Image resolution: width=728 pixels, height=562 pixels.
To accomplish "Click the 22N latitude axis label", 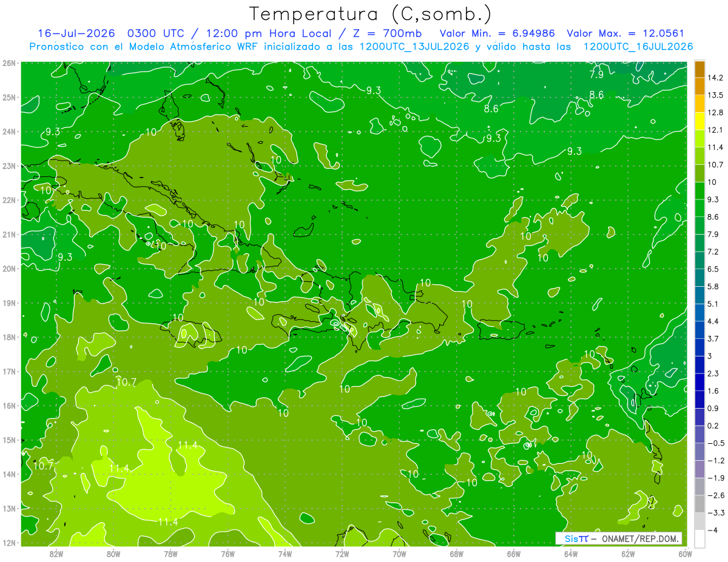I will click(9, 200).
